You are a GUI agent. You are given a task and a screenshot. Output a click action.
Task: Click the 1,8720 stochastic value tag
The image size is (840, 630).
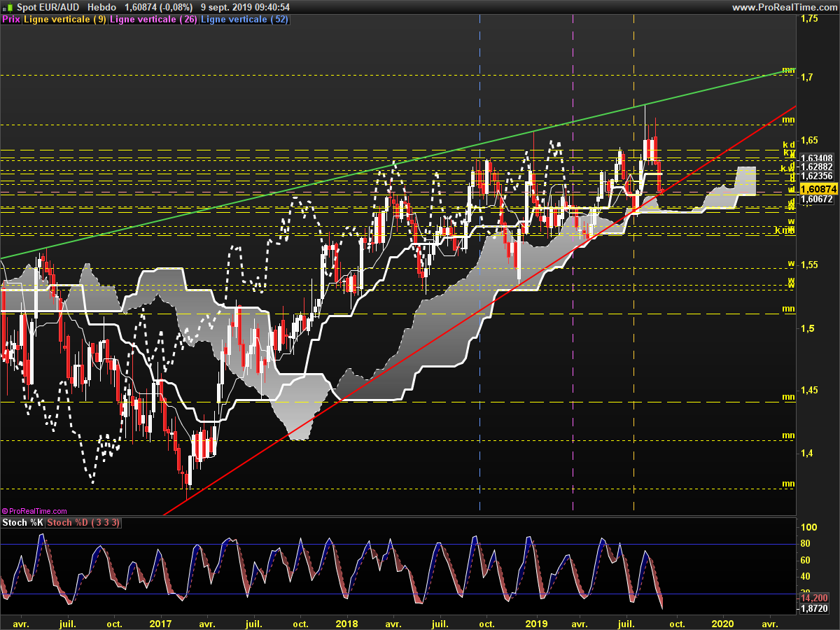tap(815, 609)
